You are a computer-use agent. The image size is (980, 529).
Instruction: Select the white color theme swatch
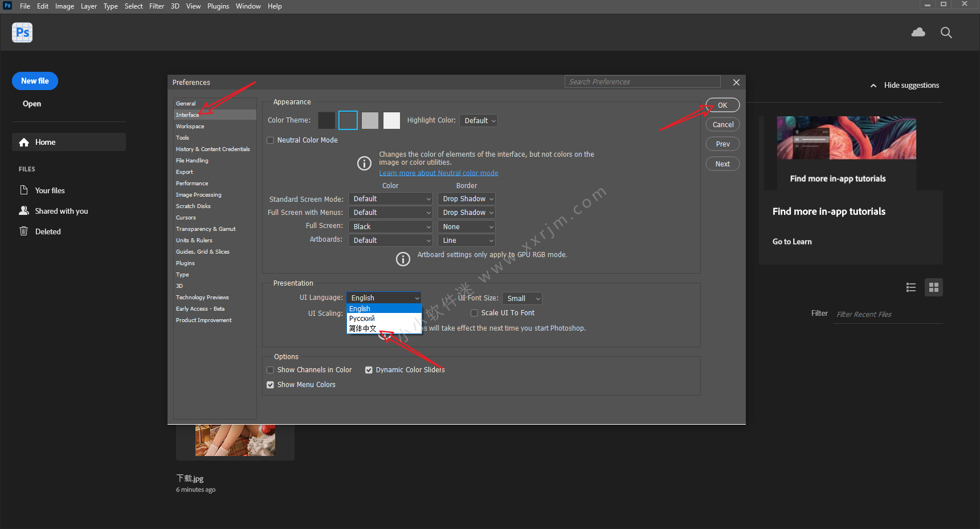pos(391,120)
